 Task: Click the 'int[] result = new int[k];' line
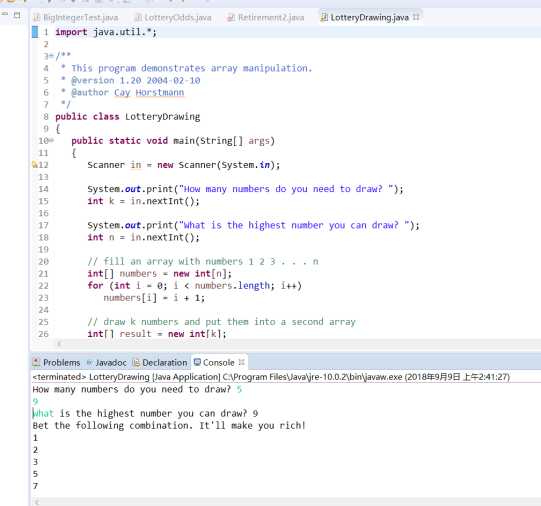(x=157, y=334)
